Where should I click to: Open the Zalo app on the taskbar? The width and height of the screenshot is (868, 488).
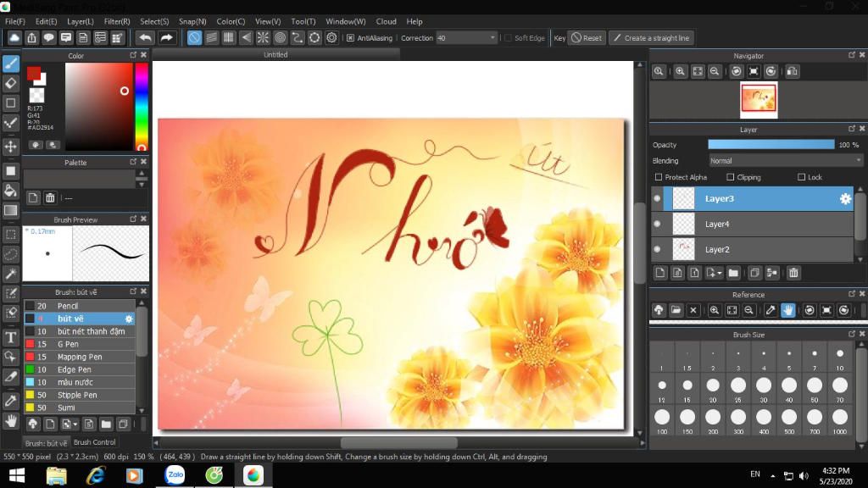coord(175,475)
